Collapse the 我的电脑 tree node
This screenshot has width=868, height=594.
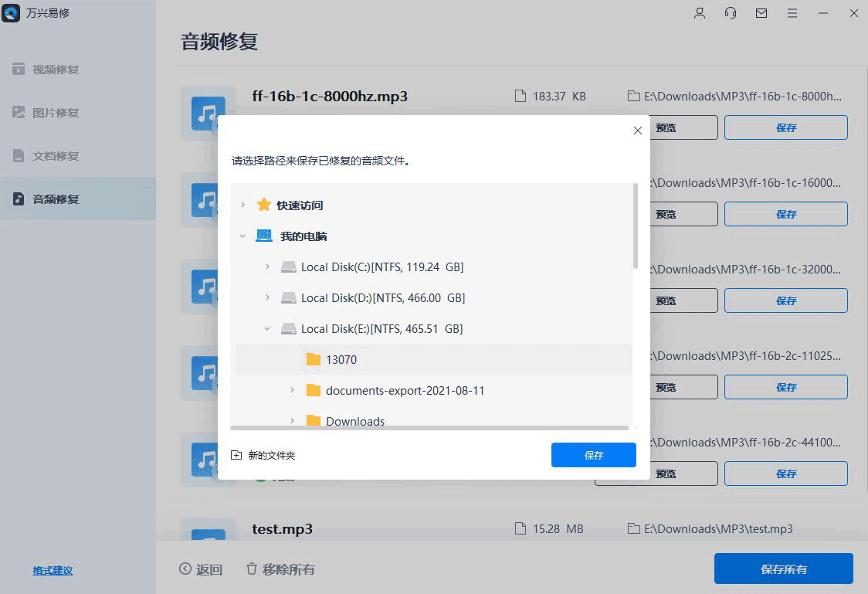[x=243, y=236]
